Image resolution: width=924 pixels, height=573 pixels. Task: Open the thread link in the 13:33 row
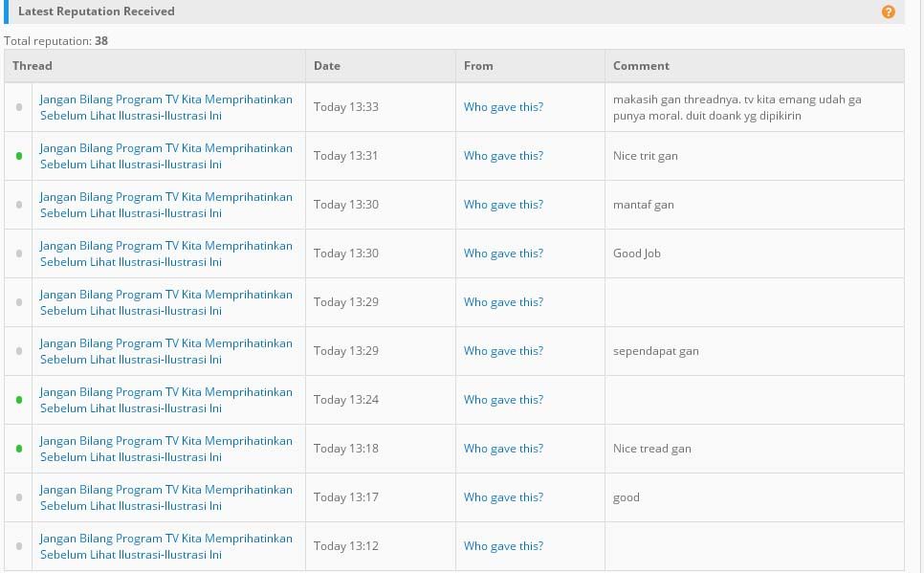point(165,107)
